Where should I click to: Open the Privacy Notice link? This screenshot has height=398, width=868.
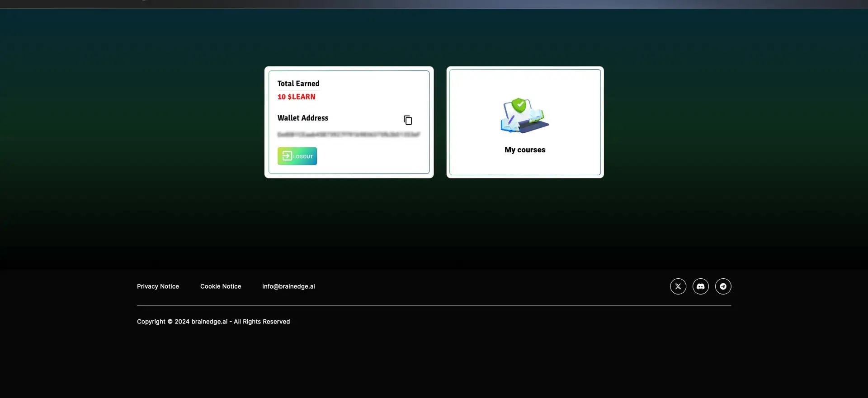(x=158, y=286)
